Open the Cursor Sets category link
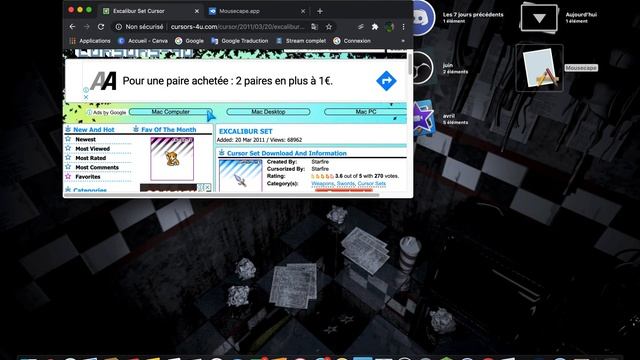The width and height of the screenshot is (640, 360). click(371, 184)
